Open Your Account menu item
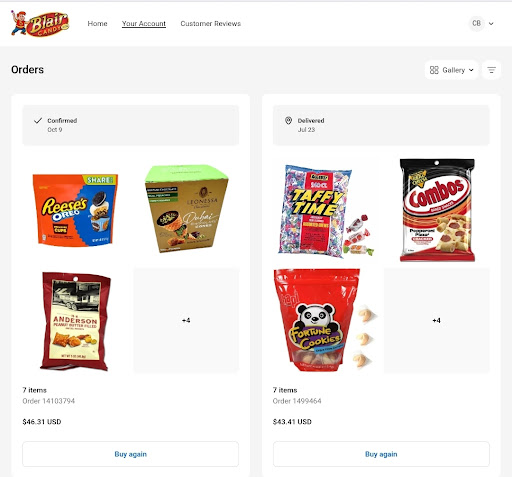512x477 pixels. pos(144,24)
